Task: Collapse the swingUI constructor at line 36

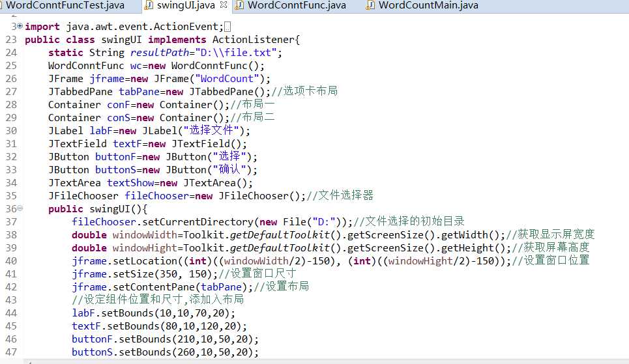Action: coord(20,208)
